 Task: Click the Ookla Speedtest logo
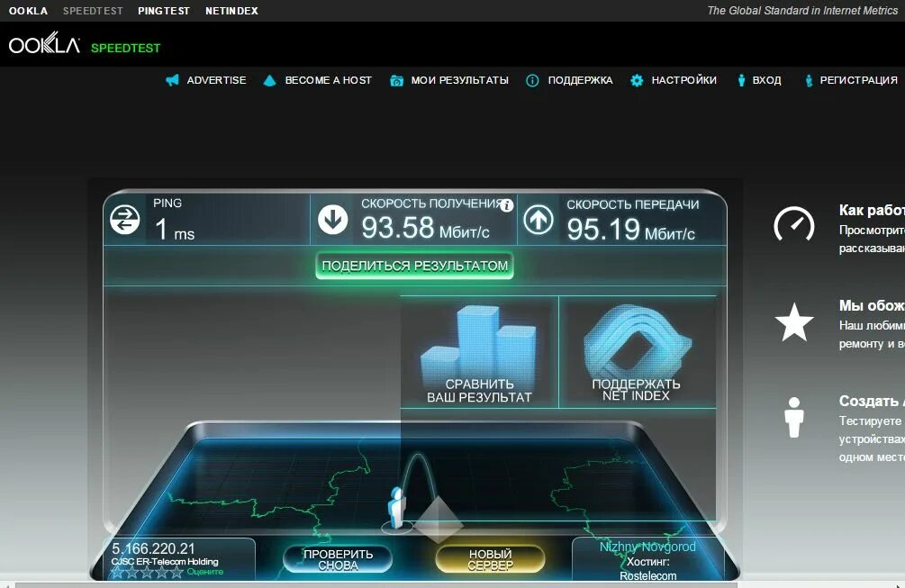(85, 44)
